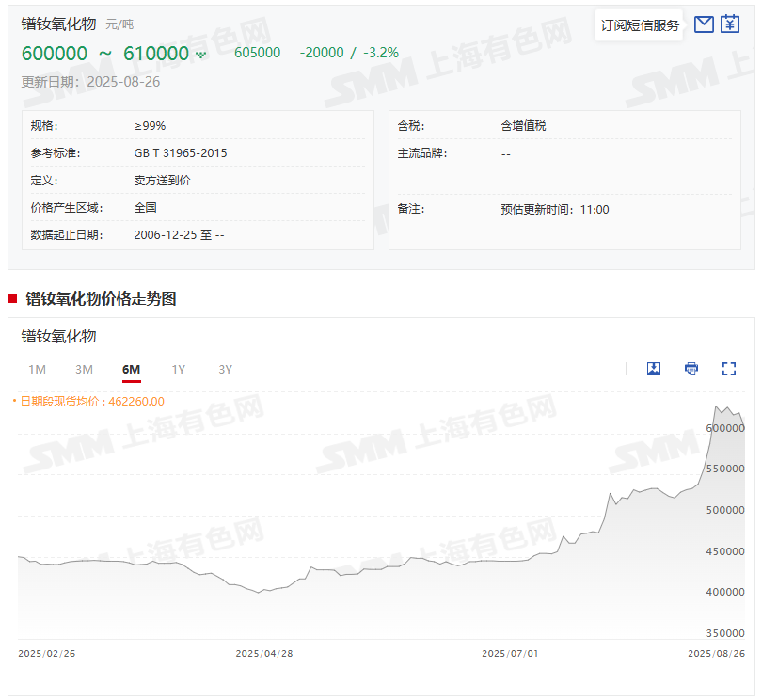Click the 2025/04/28 date on chart axis
The width and height of the screenshot is (762, 700).
tap(263, 653)
